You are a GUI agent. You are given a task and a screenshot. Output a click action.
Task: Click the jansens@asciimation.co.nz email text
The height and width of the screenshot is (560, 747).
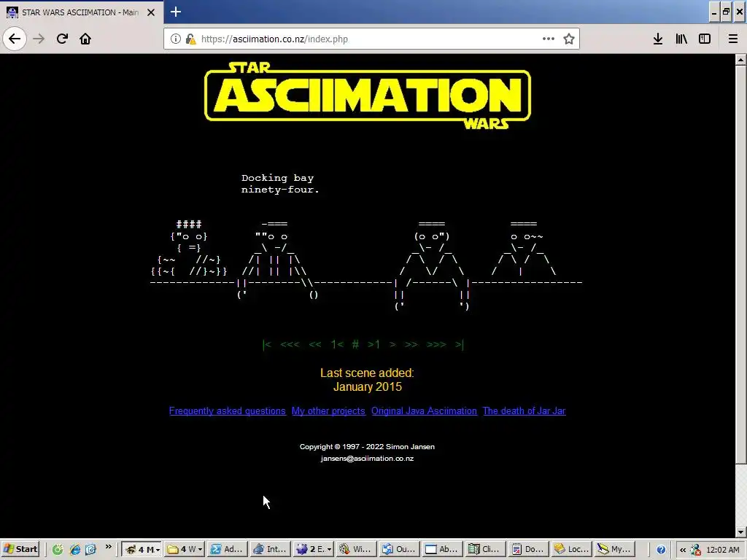point(367,459)
